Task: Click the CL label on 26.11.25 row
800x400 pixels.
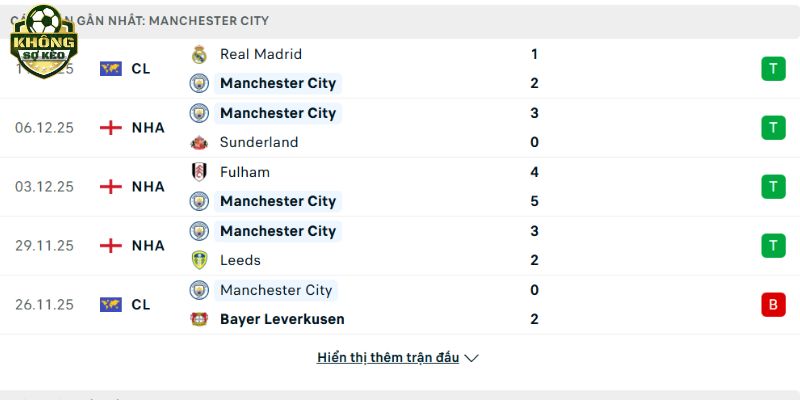Action: pos(141,305)
